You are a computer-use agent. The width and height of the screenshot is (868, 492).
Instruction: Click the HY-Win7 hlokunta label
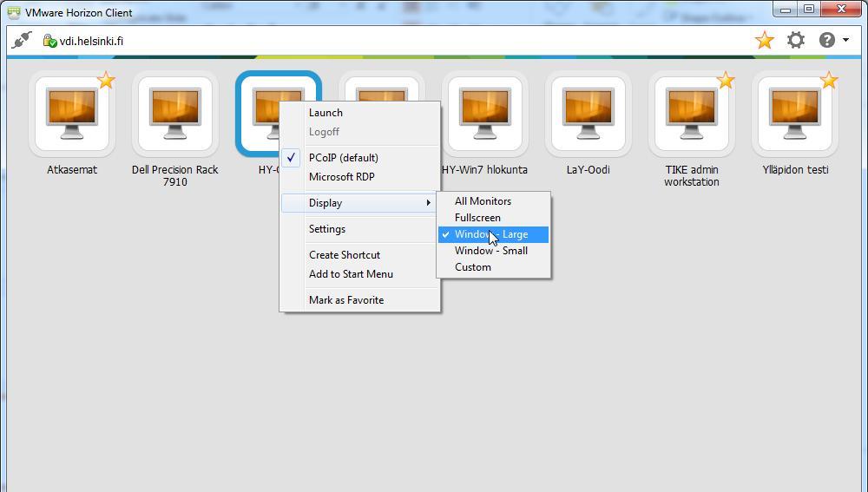[484, 170]
